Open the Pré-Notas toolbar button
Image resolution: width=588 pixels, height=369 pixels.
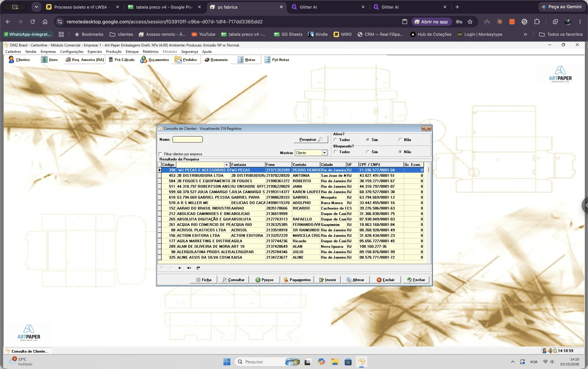pyautogui.click(x=277, y=59)
